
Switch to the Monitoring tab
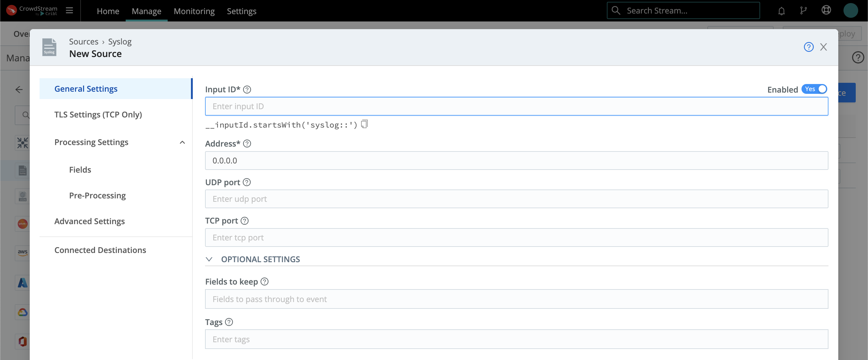[x=194, y=11]
